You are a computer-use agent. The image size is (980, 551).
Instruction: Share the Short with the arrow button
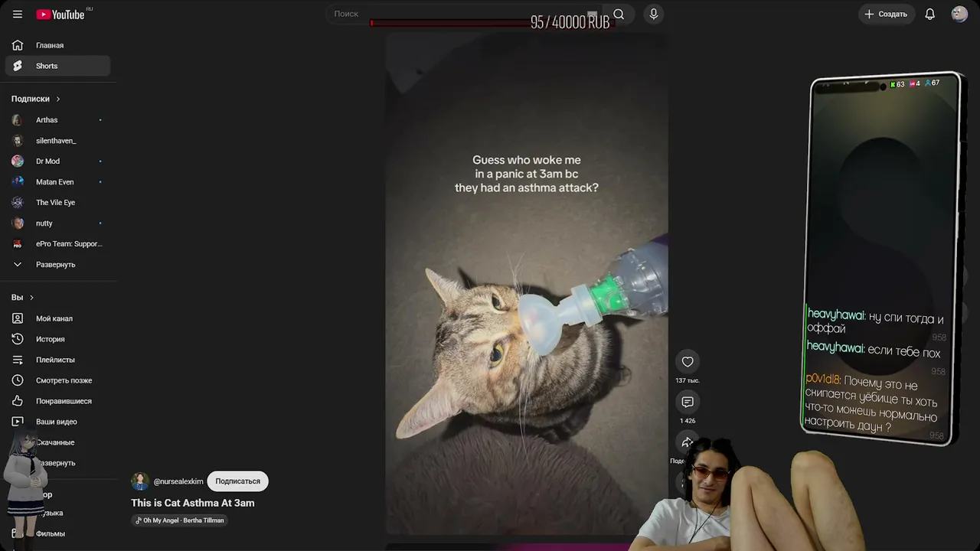click(687, 442)
